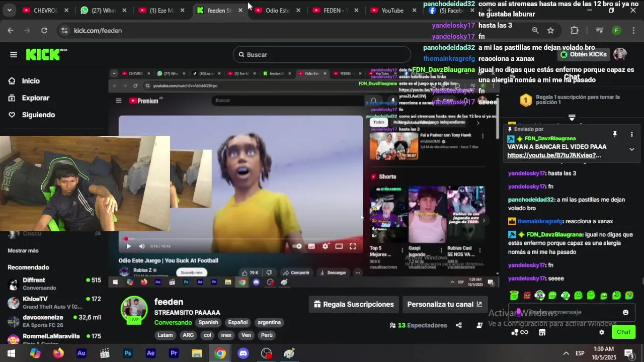Open the chat shop store icon
This screenshot has width=644, height=362.
(542, 332)
